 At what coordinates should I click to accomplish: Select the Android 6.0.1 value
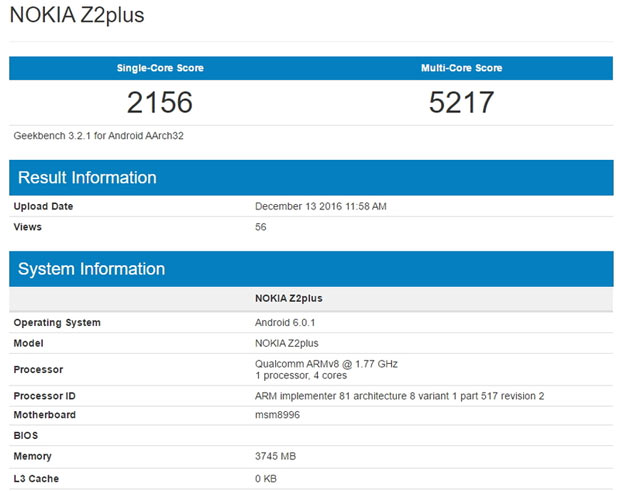pos(285,323)
